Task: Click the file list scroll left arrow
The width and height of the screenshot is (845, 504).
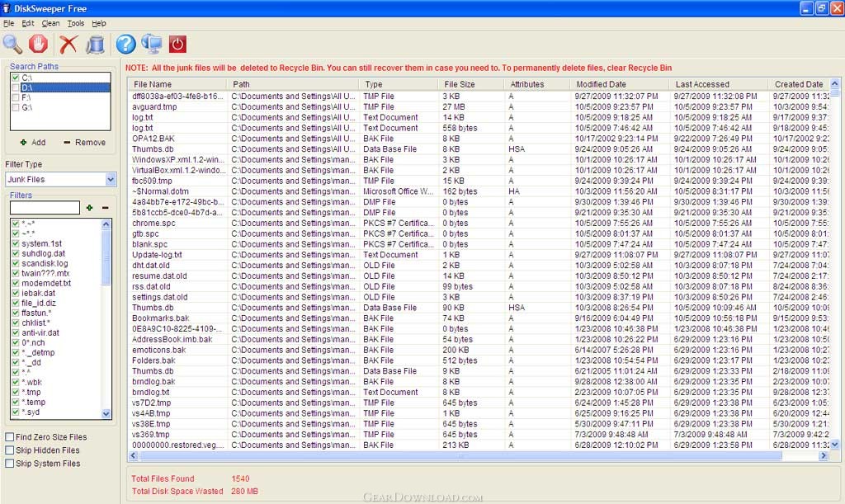Action: coord(134,455)
